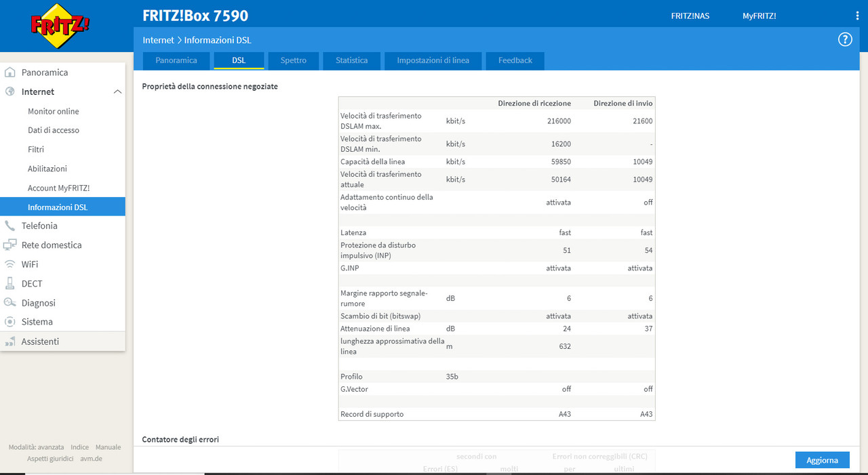This screenshot has height=475, width=868.
Task: Click the FRITZ! logo
Action: click(x=60, y=26)
